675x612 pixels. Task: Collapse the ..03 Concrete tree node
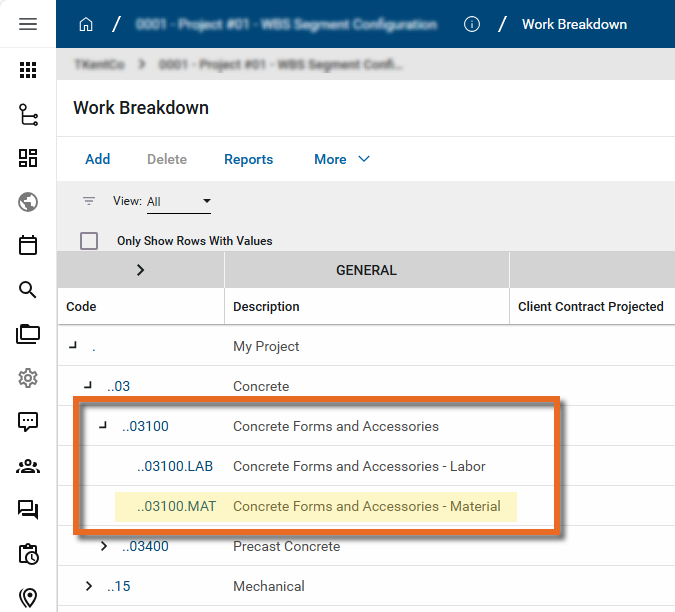(88, 386)
